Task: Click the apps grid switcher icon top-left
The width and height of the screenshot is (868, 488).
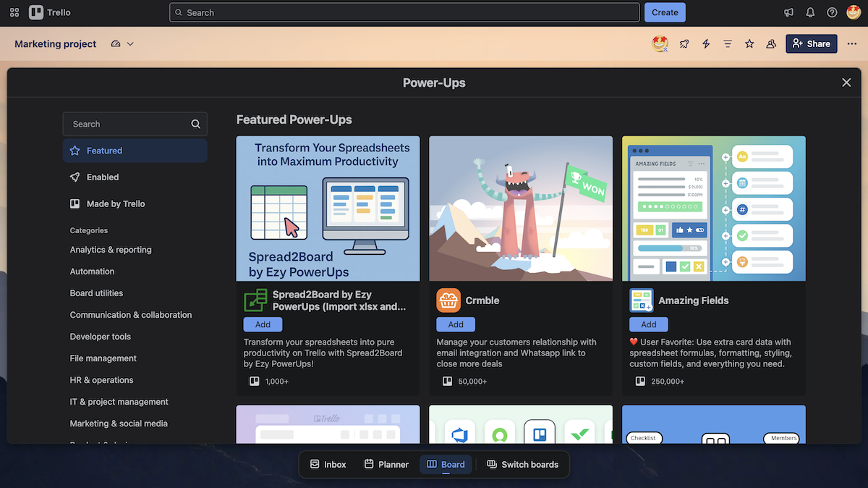Action: point(14,12)
